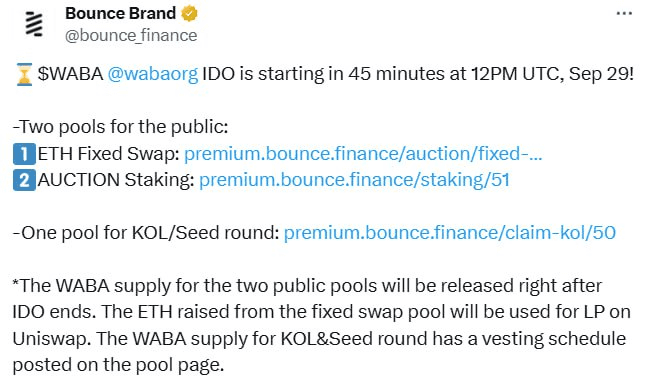Click the gold verified badge
Viewport: 646px width, 378px height.
tap(189, 14)
